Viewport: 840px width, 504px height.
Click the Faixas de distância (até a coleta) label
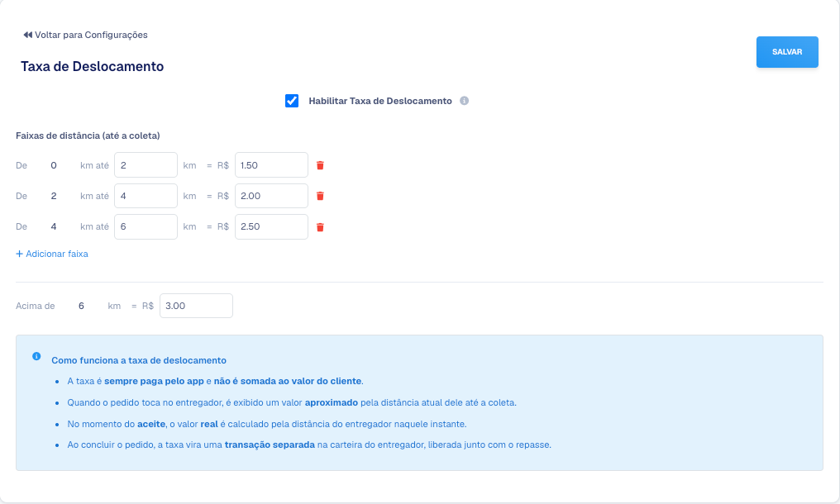[88, 136]
